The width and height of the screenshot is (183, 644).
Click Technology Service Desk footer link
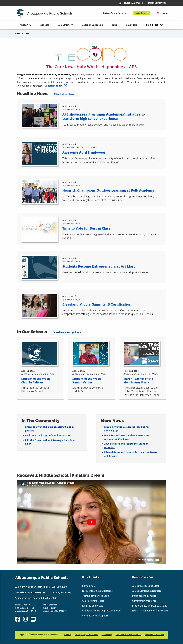[x=95, y=596]
